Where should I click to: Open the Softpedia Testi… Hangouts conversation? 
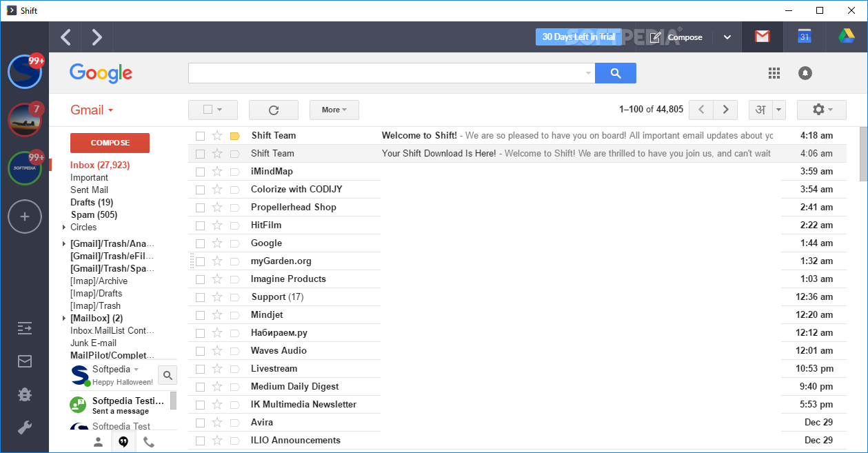click(x=119, y=405)
